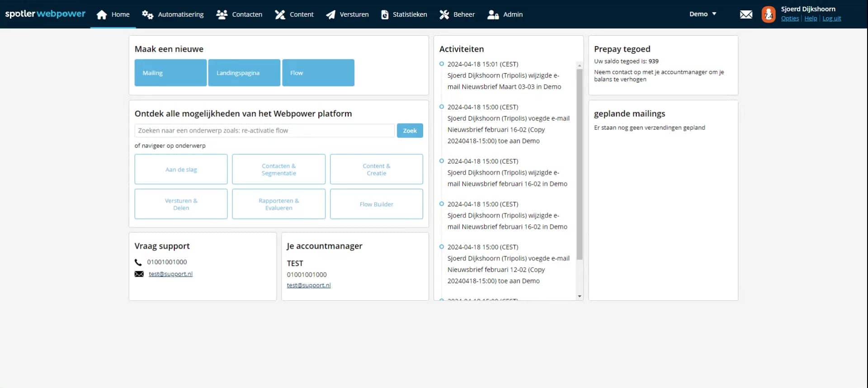
Task: Click the Admin user-lock icon
Action: pyautogui.click(x=493, y=14)
